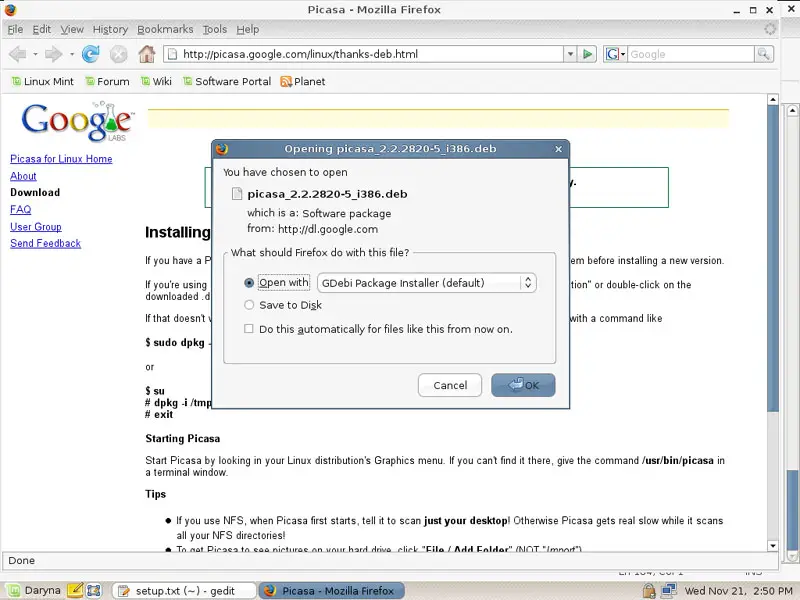This screenshot has height=600, width=800.
Task: Open the Forward history dropdown arrow
Action: click(x=72, y=54)
